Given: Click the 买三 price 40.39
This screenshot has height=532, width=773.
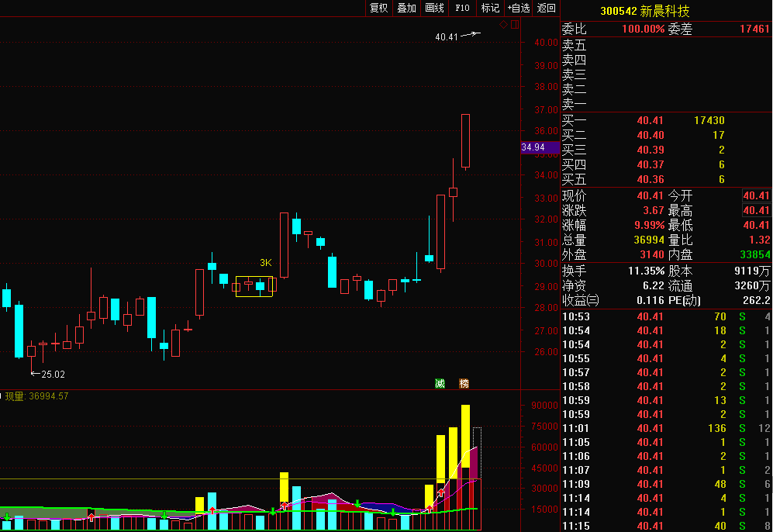Looking at the screenshot, I should tap(650, 150).
